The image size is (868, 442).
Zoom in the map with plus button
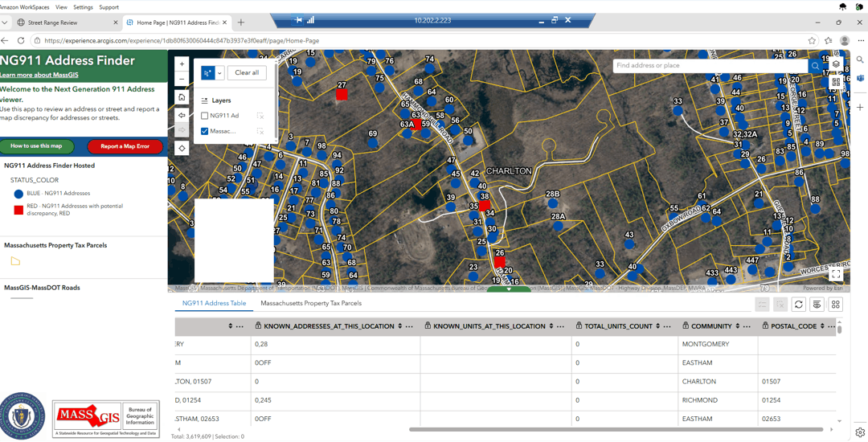coord(182,64)
